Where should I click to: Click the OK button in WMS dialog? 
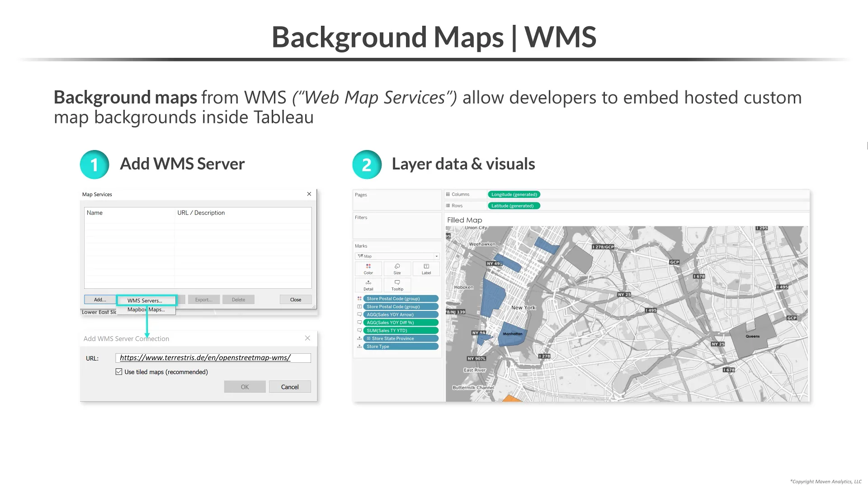pos(244,386)
